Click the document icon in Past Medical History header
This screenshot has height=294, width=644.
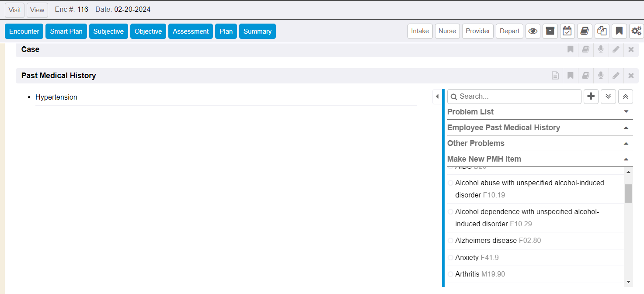(555, 76)
